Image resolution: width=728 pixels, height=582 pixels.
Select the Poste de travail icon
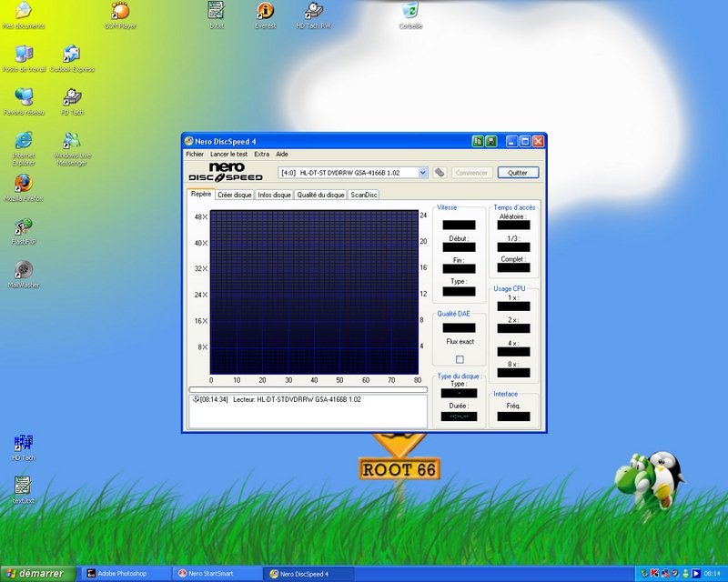point(24,58)
